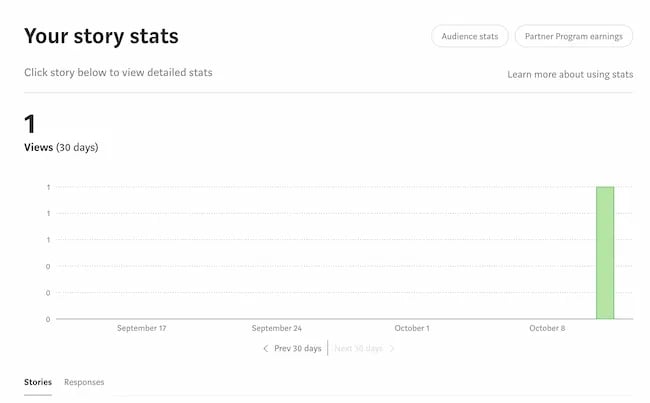
Task: Click the right chevron beside Next 30 days
Action: (392, 349)
